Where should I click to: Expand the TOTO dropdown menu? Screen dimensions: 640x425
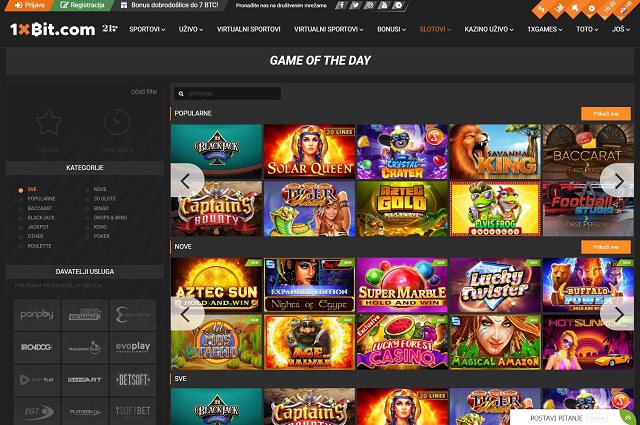click(x=587, y=29)
